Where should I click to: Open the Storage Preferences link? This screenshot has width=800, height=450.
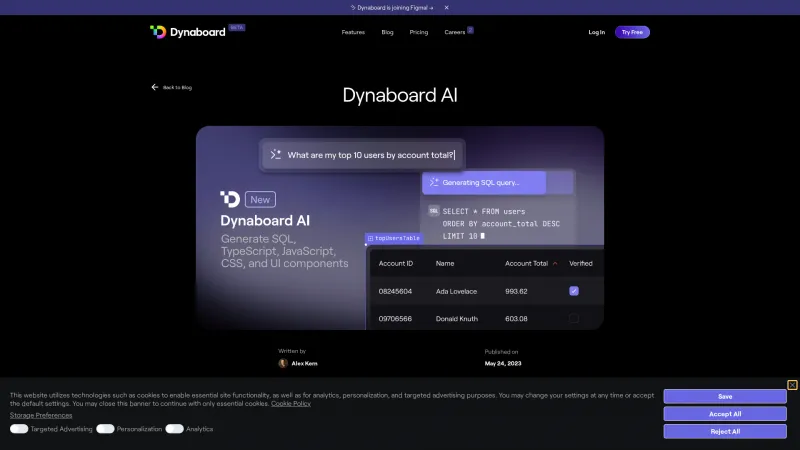41,415
